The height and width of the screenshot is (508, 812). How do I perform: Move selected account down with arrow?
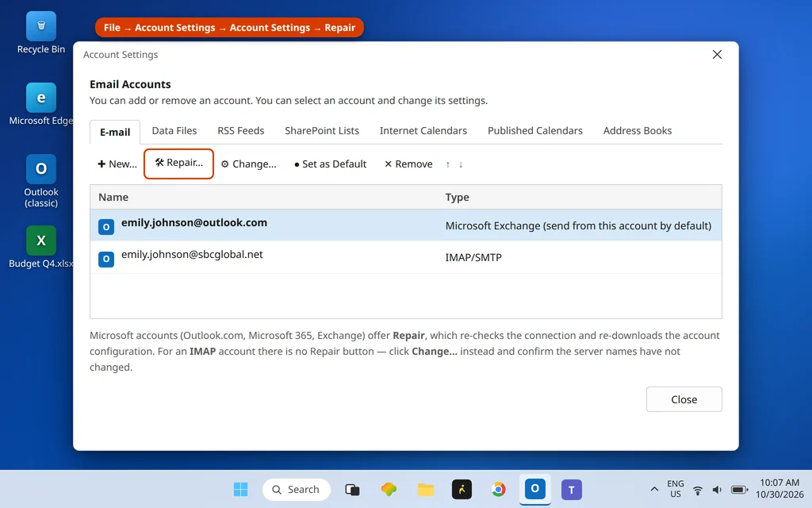pos(461,164)
